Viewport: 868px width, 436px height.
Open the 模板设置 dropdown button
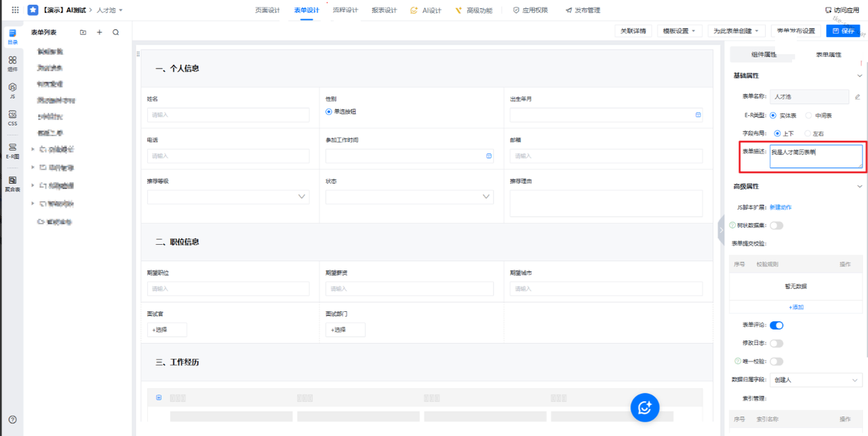click(678, 31)
